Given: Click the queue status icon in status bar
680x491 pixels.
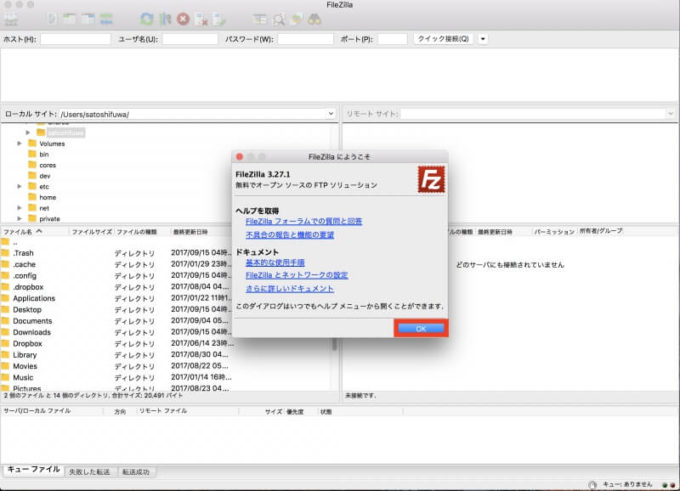Looking at the screenshot, I should (592, 484).
